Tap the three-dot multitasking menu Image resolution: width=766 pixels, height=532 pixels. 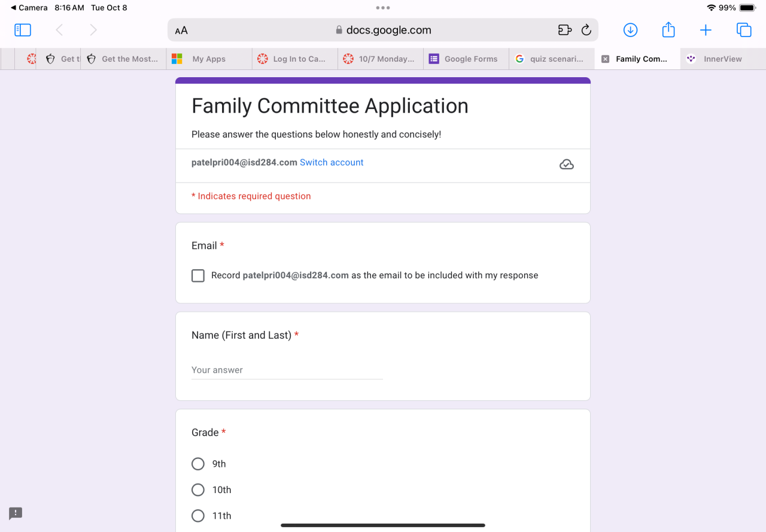tap(383, 8)
